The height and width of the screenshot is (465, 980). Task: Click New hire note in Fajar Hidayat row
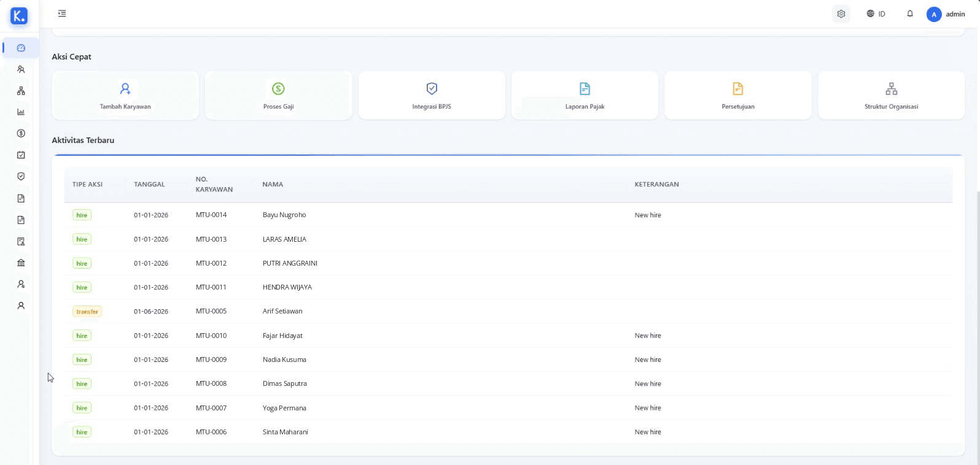pos(648,336)
